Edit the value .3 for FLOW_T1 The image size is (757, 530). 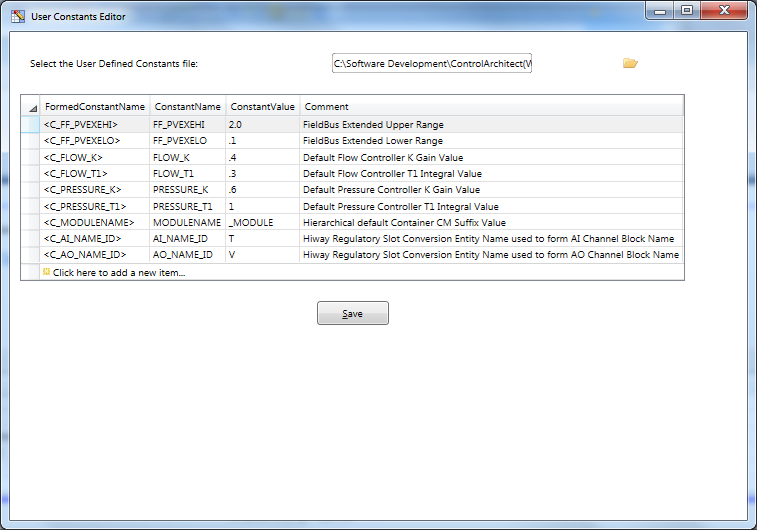coord(263,173)
